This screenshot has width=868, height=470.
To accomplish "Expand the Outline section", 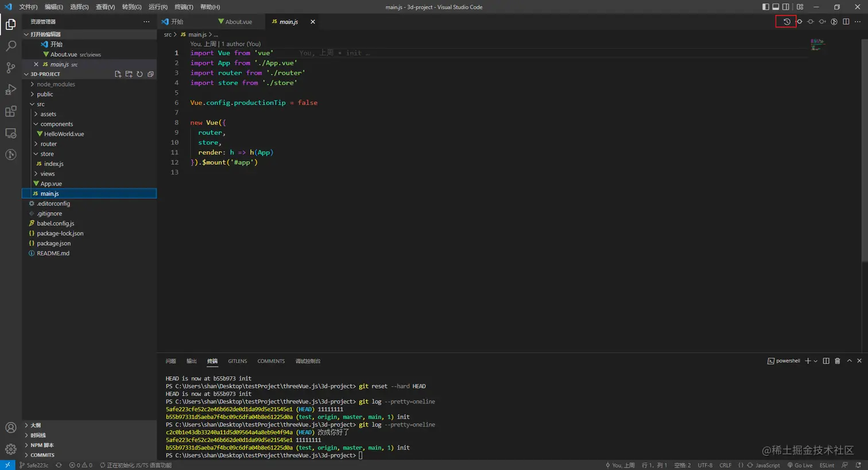I will click(x=89, y=425).
